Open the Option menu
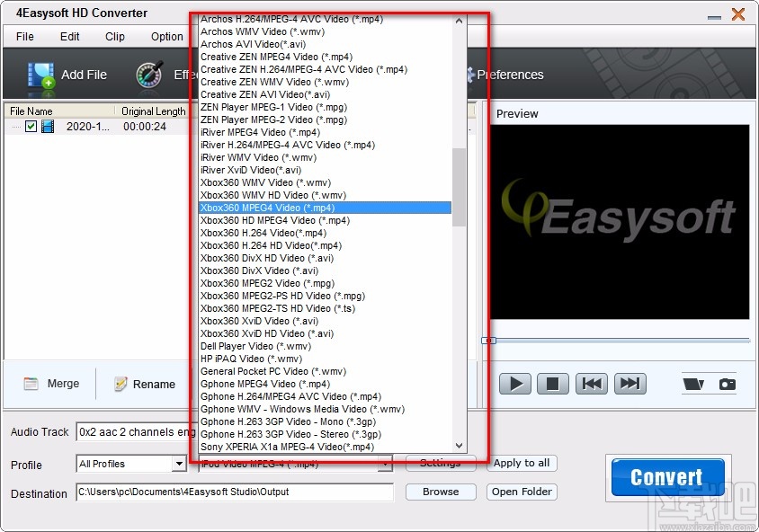The height and width of the screenshot is (532, 759). pyautogui.click(x=165, y=37)
